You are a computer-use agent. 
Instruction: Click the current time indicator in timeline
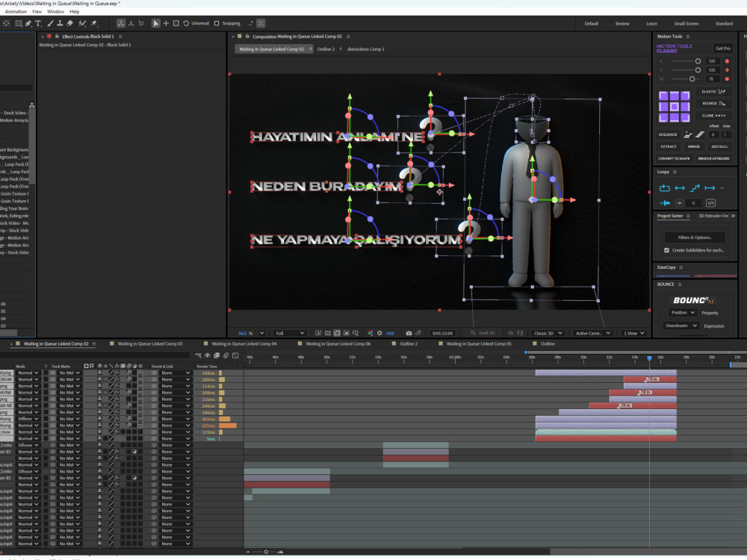coord(649,358)
